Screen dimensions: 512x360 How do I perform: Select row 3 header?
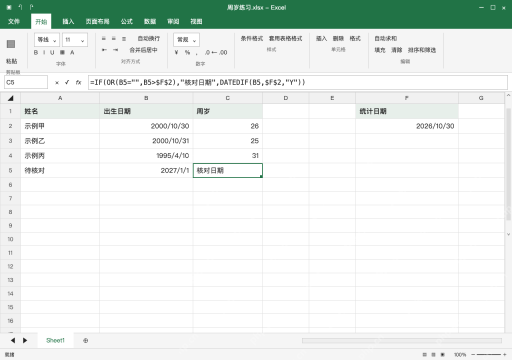click(10, 141)
